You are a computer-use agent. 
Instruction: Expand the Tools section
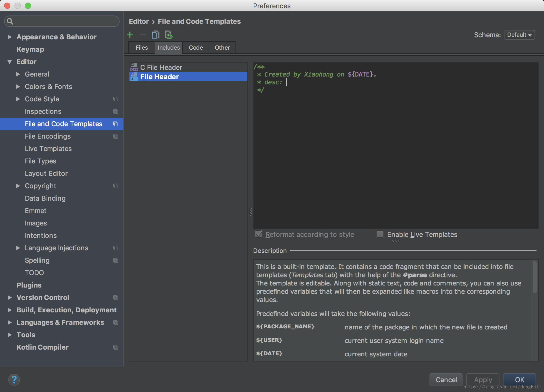(x=10, y=335)
